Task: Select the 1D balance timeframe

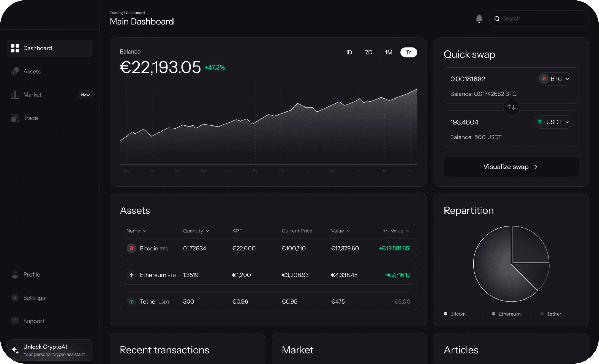Action: (x=349, y=52)
